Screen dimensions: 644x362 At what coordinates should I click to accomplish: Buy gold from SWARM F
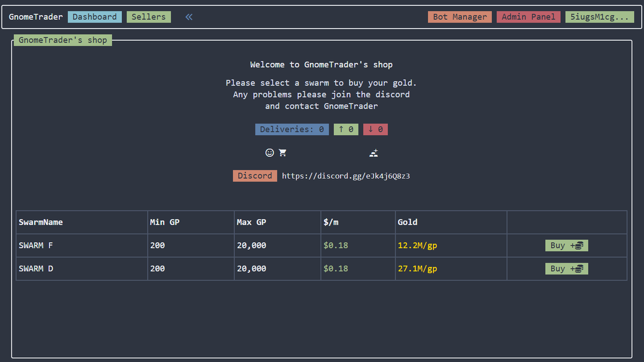click(x=567, y=245)
